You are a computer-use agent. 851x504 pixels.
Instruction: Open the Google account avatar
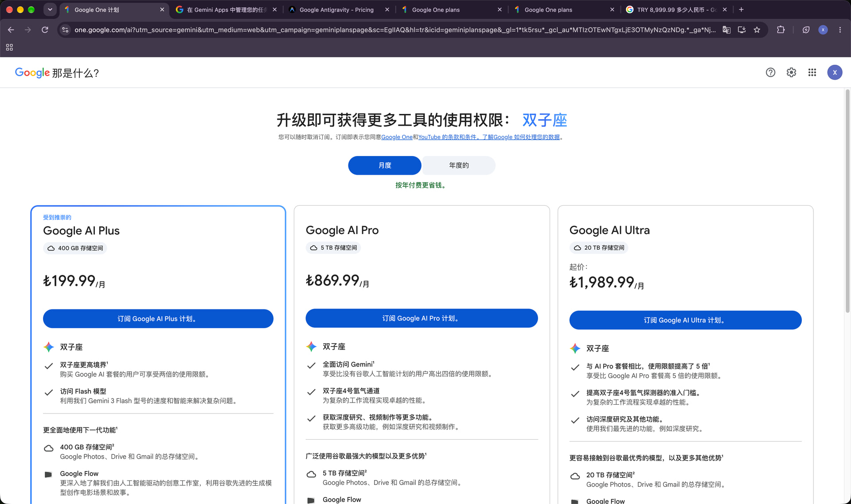[x=835, y=72]
